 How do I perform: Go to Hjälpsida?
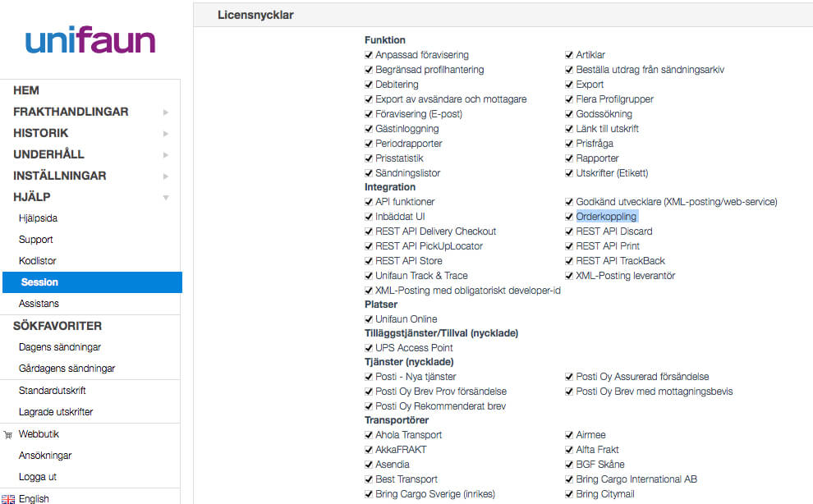38,218
